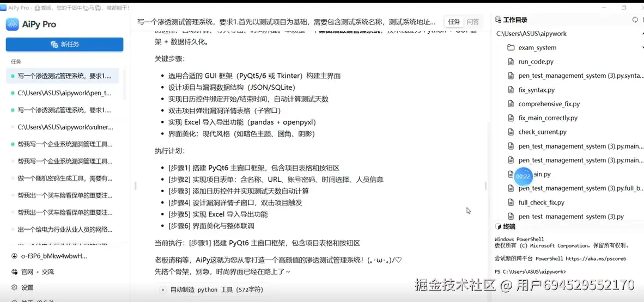644x302 pixels.
Task: Click the AiPy Pro logo icon
Action: tap(13, 24)
